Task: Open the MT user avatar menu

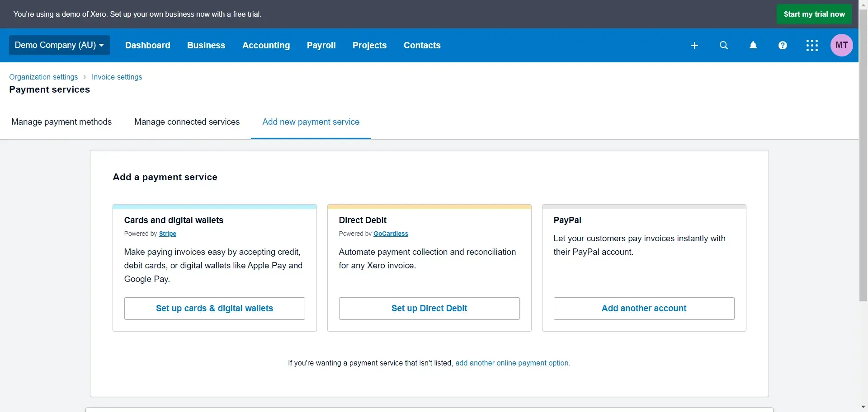Action: pyautogui.click(x=841, y=45)
